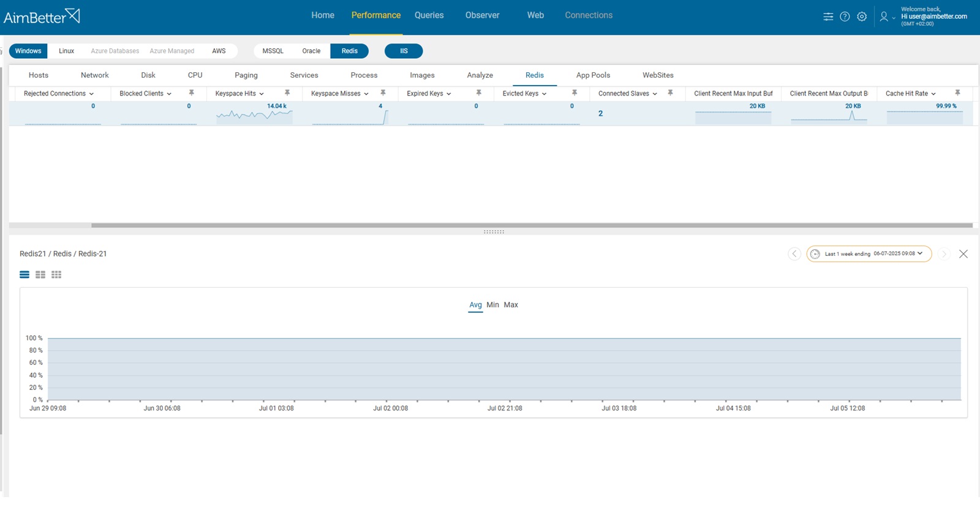
Task: Open the user profile icon
Action: (x=884, y=17)
